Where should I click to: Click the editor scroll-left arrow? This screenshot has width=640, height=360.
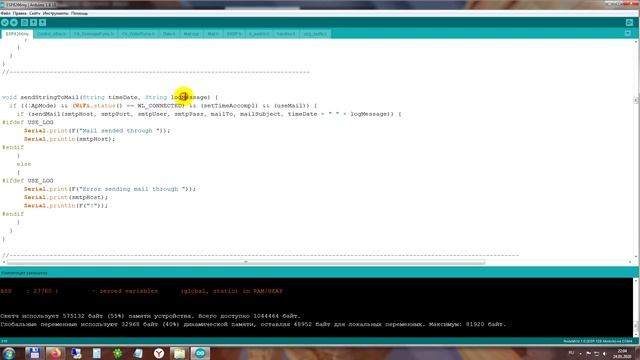tap(4, 262)
